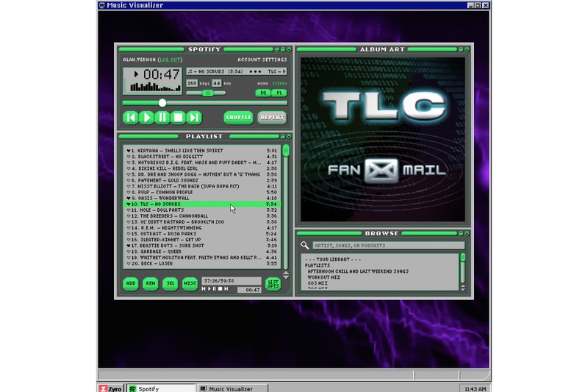The height and width of the screenshot is (392, 588).
Task: Like Beck Loser with heart icon
Action: pos(128,264)
